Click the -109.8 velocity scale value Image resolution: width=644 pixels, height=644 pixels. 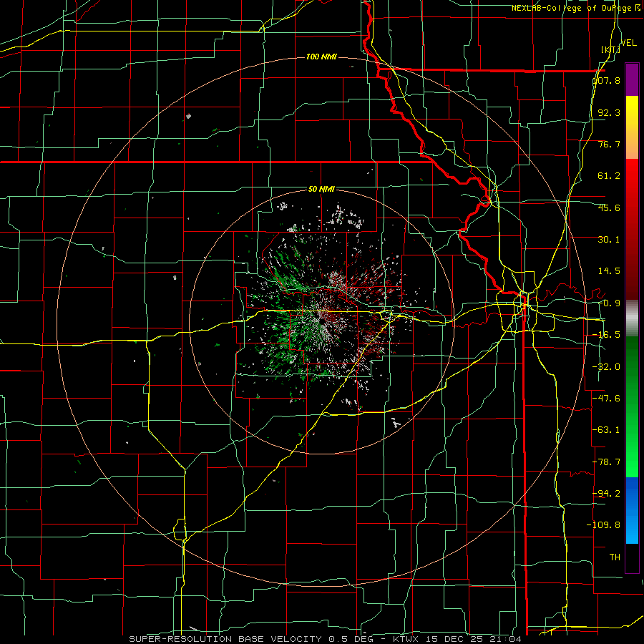(x=604, y=525)
